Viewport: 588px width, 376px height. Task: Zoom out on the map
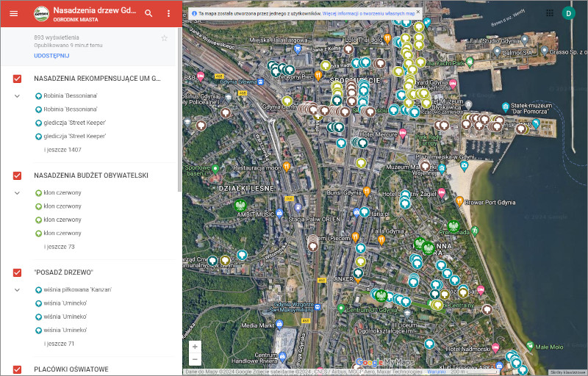[x=195, y=359]
